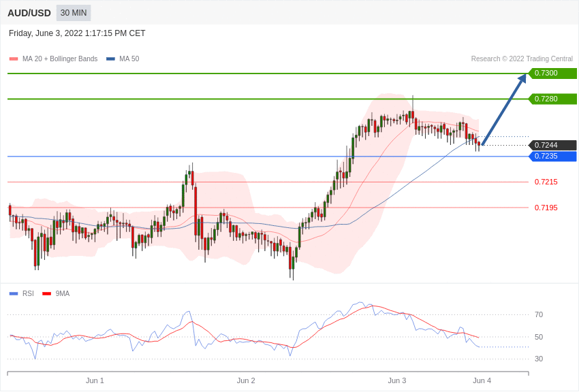Click the black 0.7244 current price tag

tap(552, 145)
